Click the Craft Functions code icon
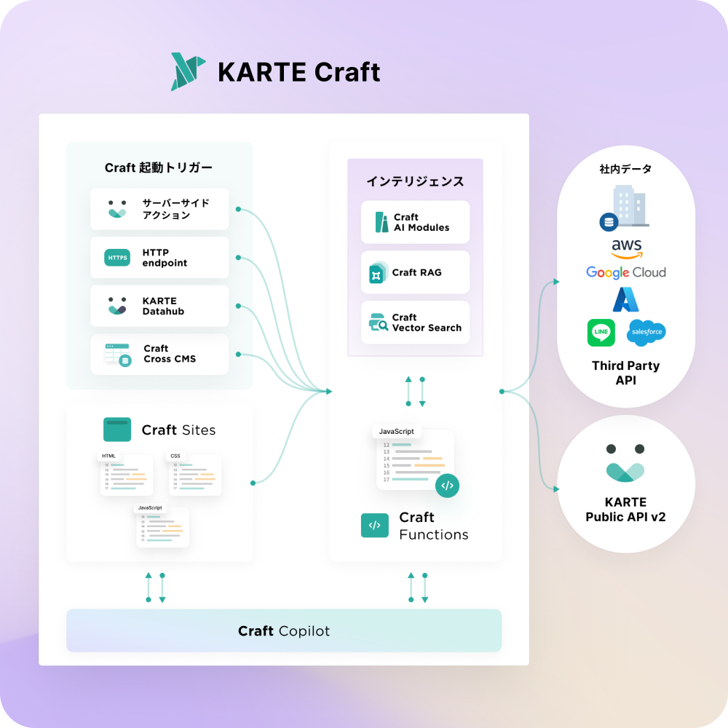The image size is (728, 728). tap(374, 525)
